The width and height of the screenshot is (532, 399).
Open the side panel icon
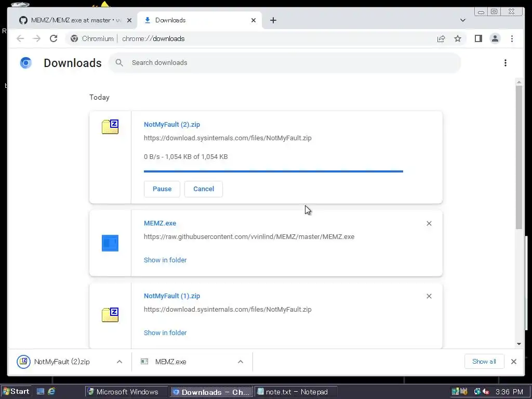478,38
